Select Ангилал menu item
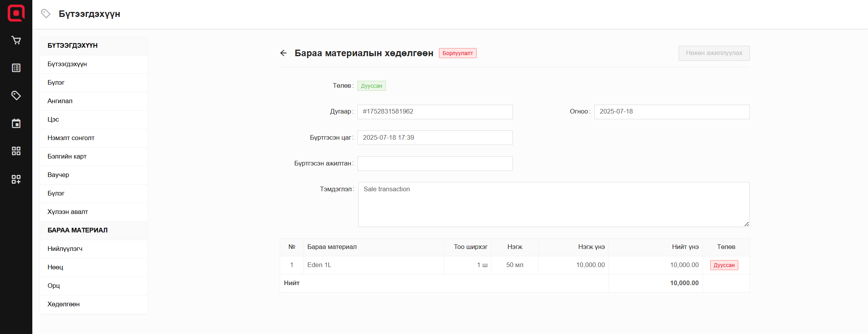Screen dimensions: 868x334 click(60, 101)
